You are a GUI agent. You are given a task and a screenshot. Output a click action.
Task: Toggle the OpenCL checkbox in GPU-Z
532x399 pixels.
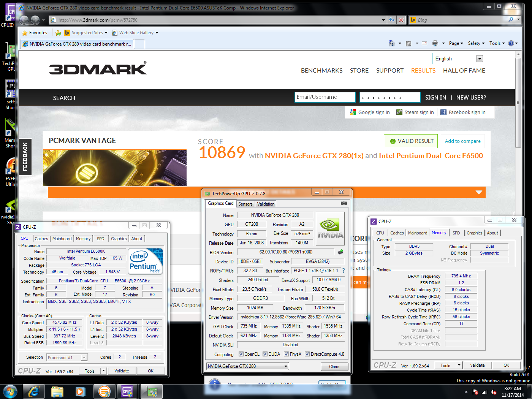tap(241, 354)
